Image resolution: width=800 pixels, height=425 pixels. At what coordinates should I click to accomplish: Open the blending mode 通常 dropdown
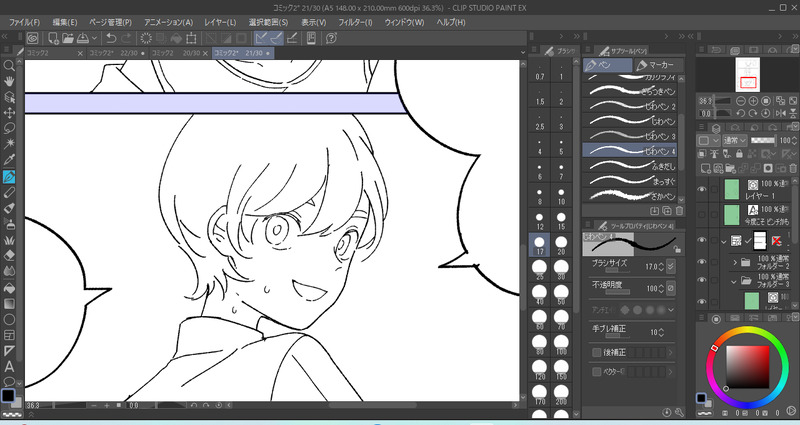pos(735,140)
